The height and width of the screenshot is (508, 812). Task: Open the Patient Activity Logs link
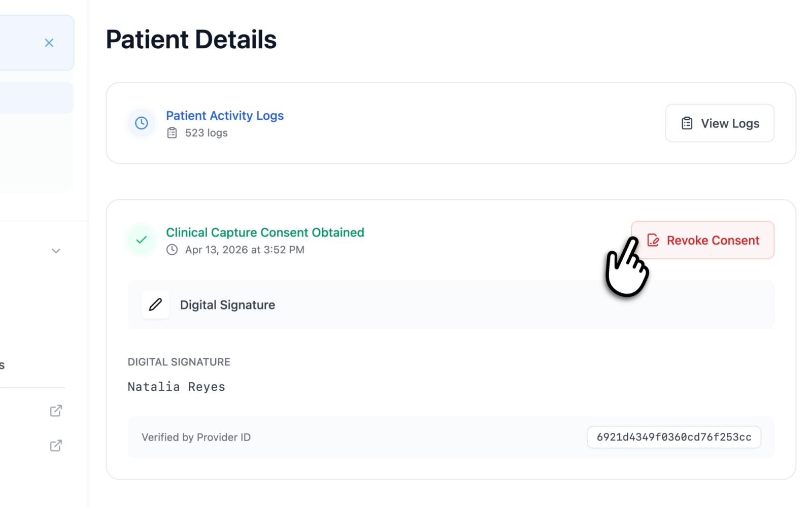(x=225, y=116)
